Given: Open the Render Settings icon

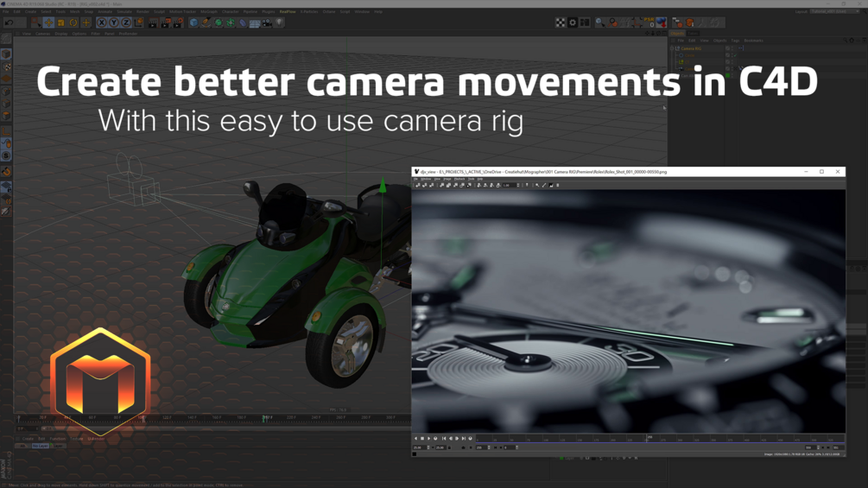Looking at the screenshot, I should click(x=178, y=22).
